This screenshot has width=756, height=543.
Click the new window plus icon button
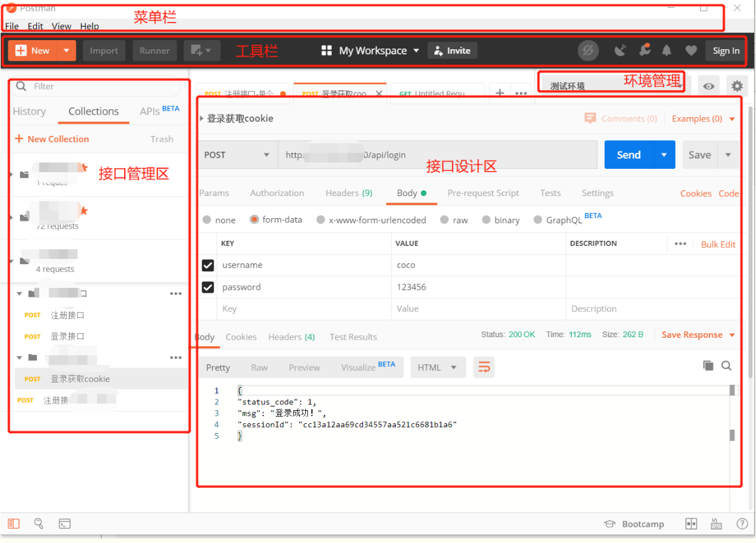(x=202, y=50)
